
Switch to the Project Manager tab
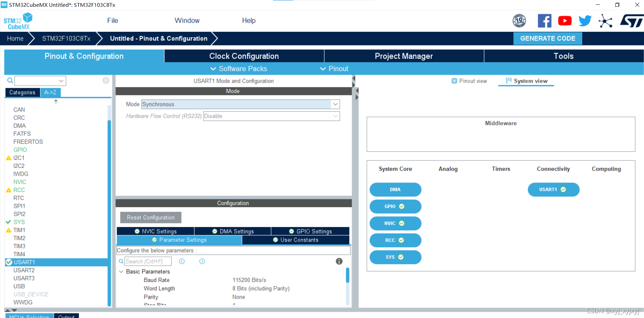click(404, 56)
